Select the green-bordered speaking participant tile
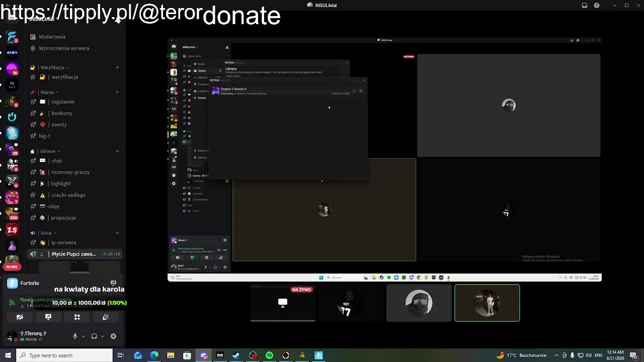 coord(487,303)
